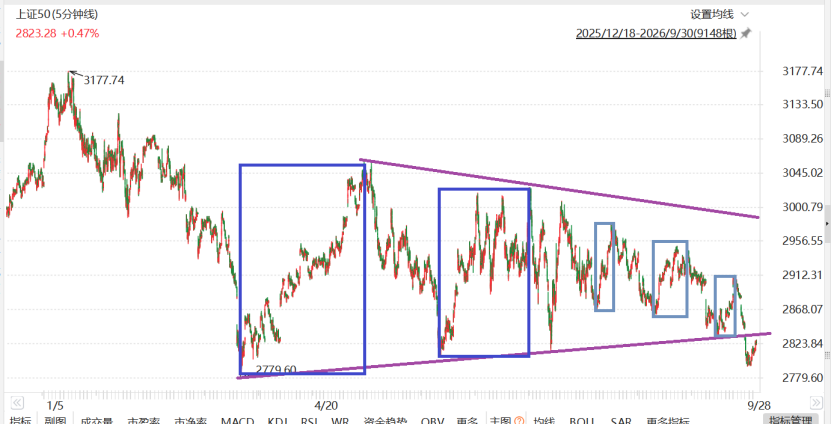831x424 pixels.
Task: Click the 上证50(5分钟线) title
Action: click(57, 14)
